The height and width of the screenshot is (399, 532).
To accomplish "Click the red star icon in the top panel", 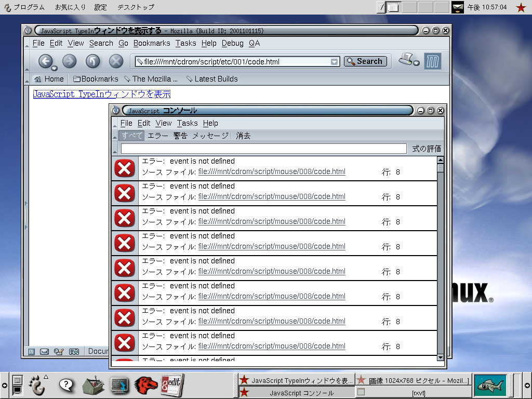I will point(521,7).
